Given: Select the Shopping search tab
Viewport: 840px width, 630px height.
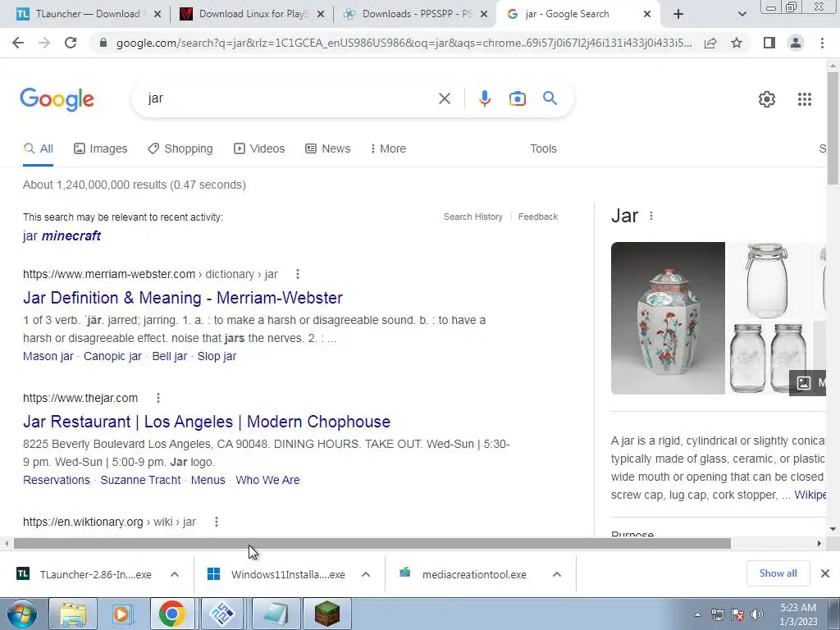Looking at the screenshot, I should click(x=180, y=149).
